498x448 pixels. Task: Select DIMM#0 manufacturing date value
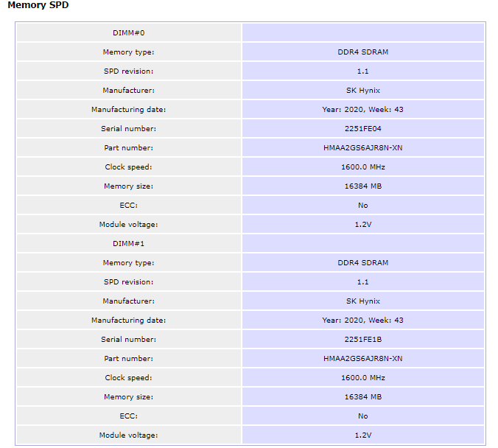tap(363, 110)
